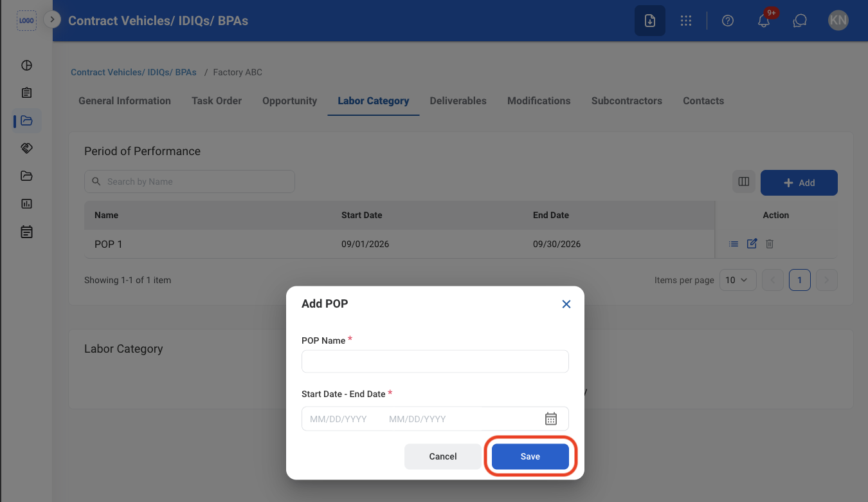This screenshot has width=868, height=502.
Task: Open the handshake icon in the sidebar
Action: 26,149
